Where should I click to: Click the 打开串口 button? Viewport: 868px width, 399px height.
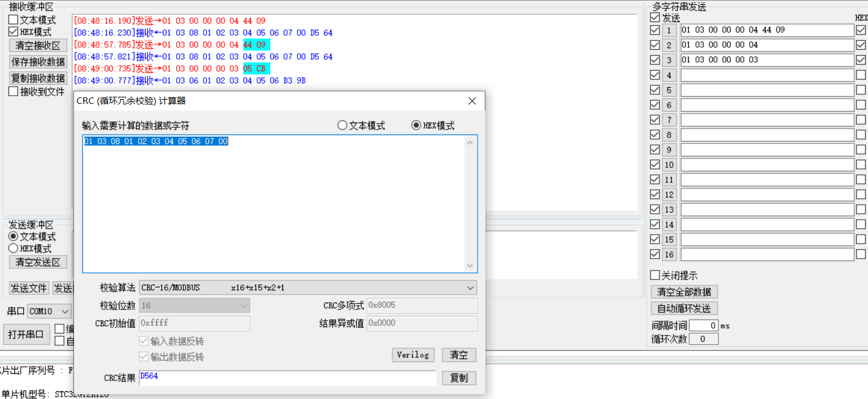[26, 334]
